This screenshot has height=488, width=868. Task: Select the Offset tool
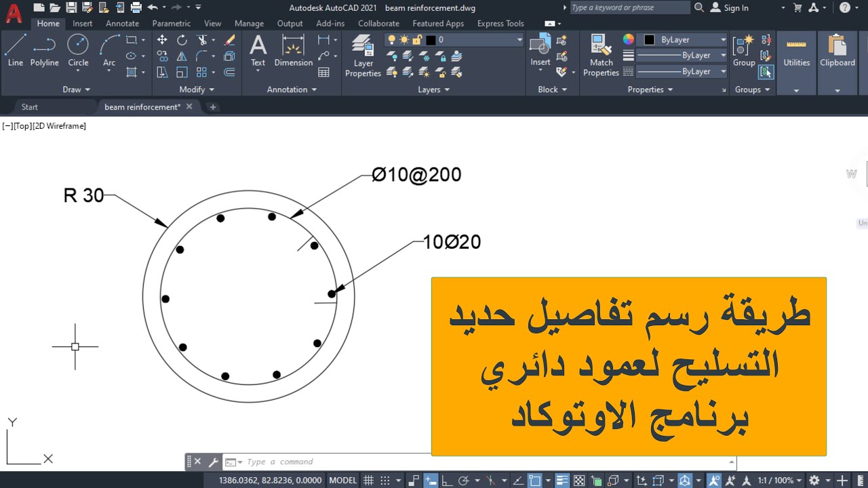point(229,73)
